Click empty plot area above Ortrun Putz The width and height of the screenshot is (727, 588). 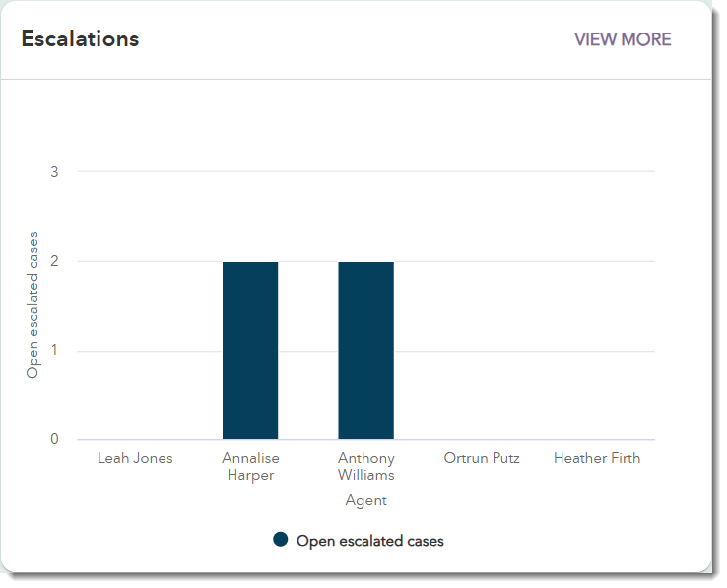pos(482,306)
